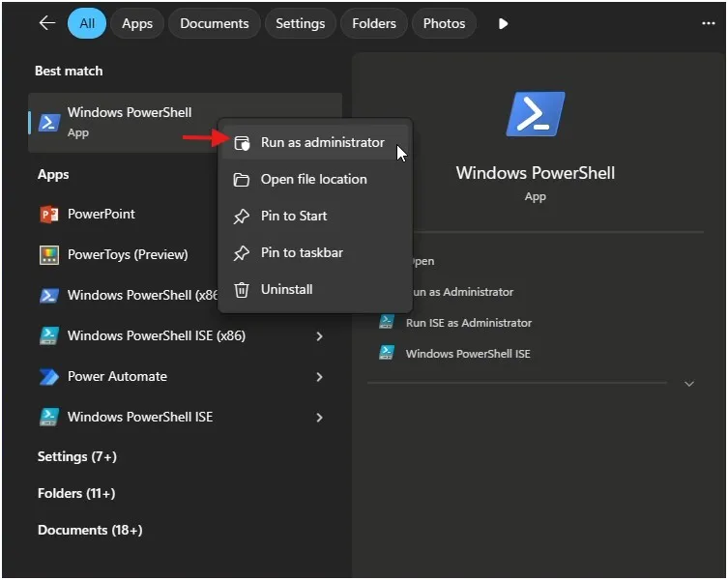Click the Windows PowerShell (x86) icon

[49, 296]
